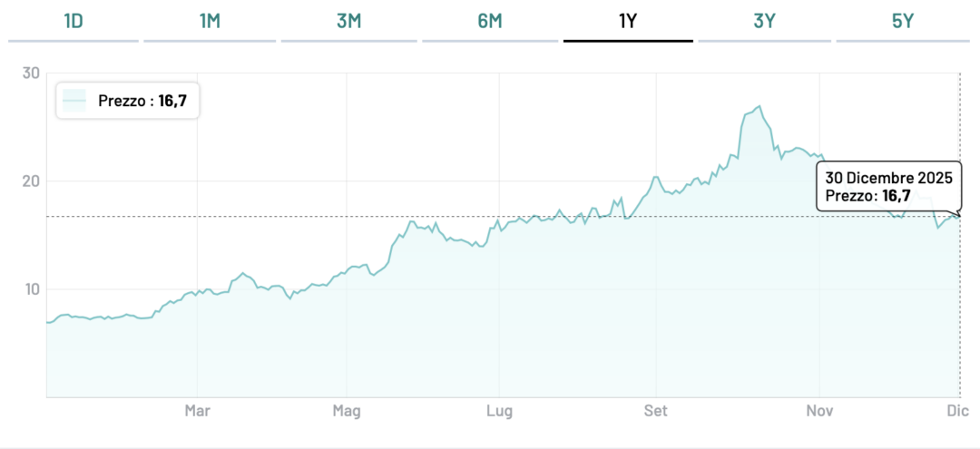This screenshot has width=980, height=449.
Task: Click the Mag month axis label
Action: point(347,412)
